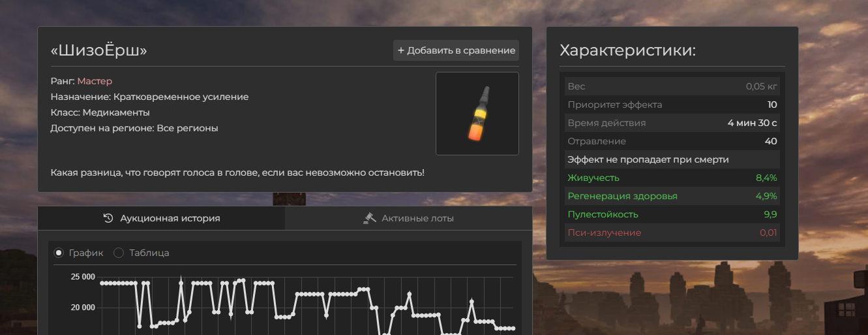The image size is (868, 335).
Task: Click the 'Пси-излучение' stat row
Action: click(x=672, y=232)
